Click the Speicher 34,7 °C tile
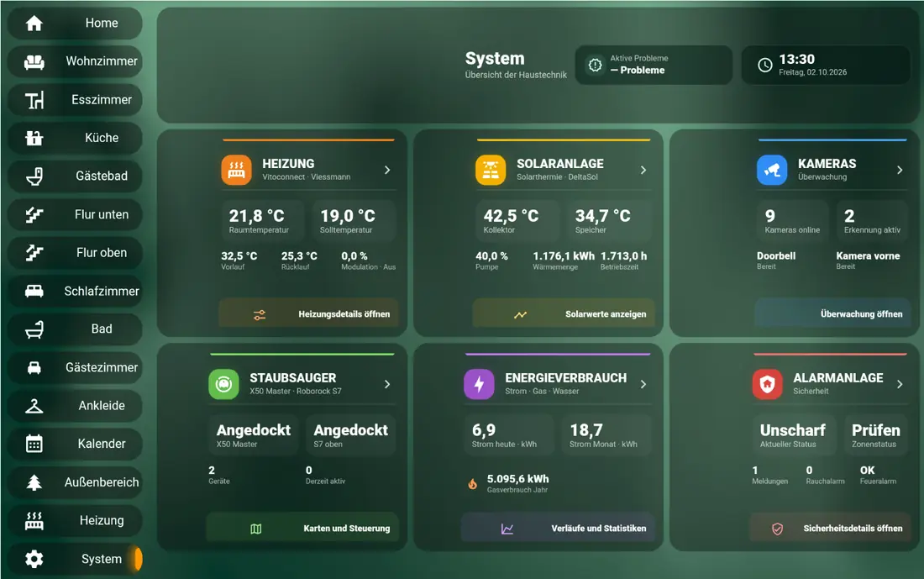Image resolution: width=924 pixels, height=579 pixels. (609, 221)
